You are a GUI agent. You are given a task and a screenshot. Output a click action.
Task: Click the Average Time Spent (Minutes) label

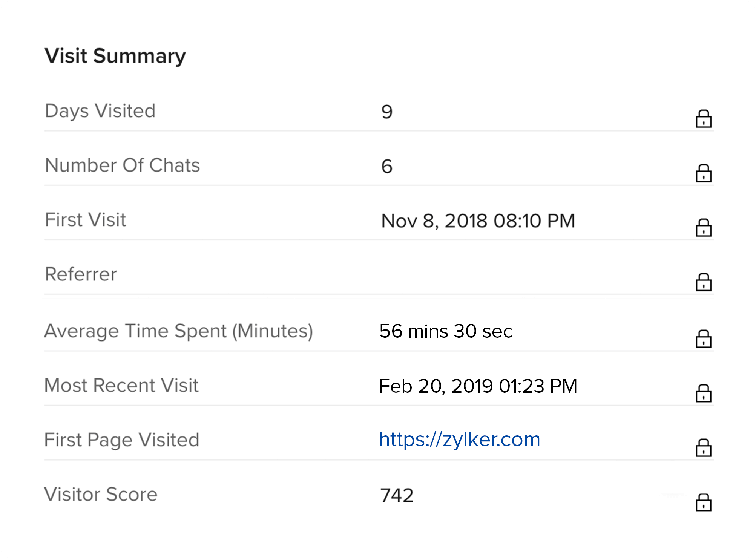[178, 331]
